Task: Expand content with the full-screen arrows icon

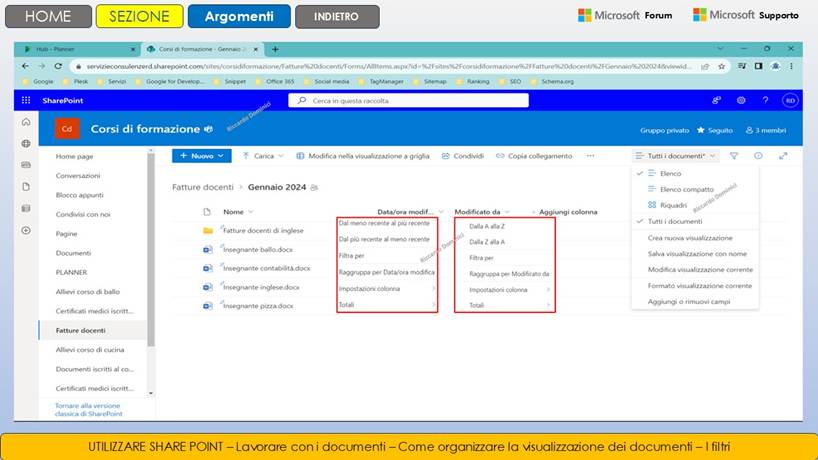Action: pos(783,156)
